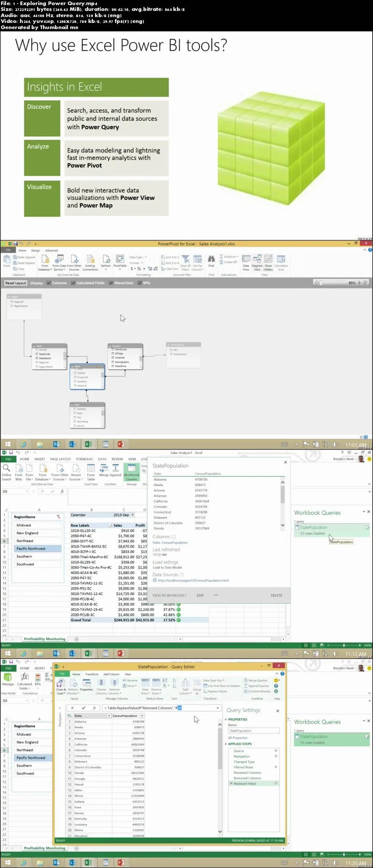Screen dimensions: 373x868
Task: Click All Properties link in Query Settings
Action: [237, 738]
